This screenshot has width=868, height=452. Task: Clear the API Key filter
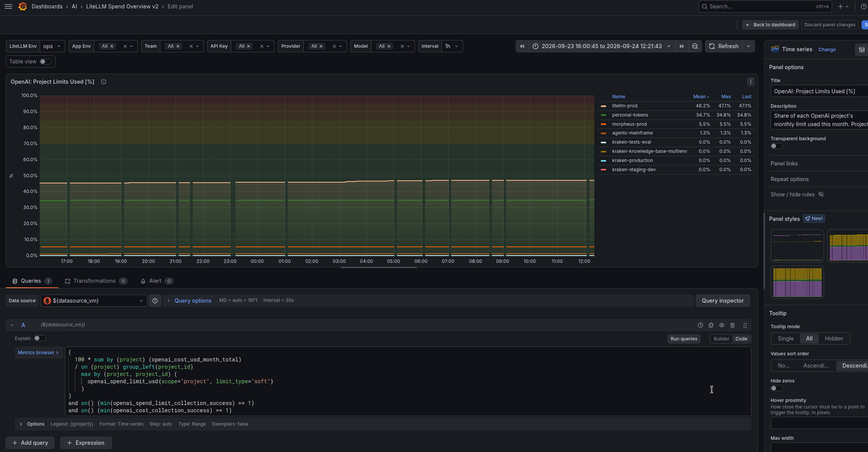coord(262,46)
